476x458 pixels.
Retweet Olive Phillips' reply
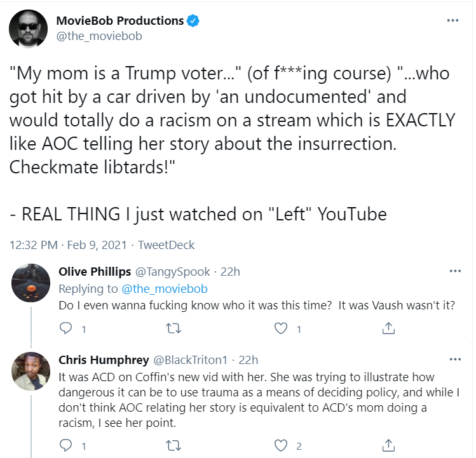tap(173, 328)
